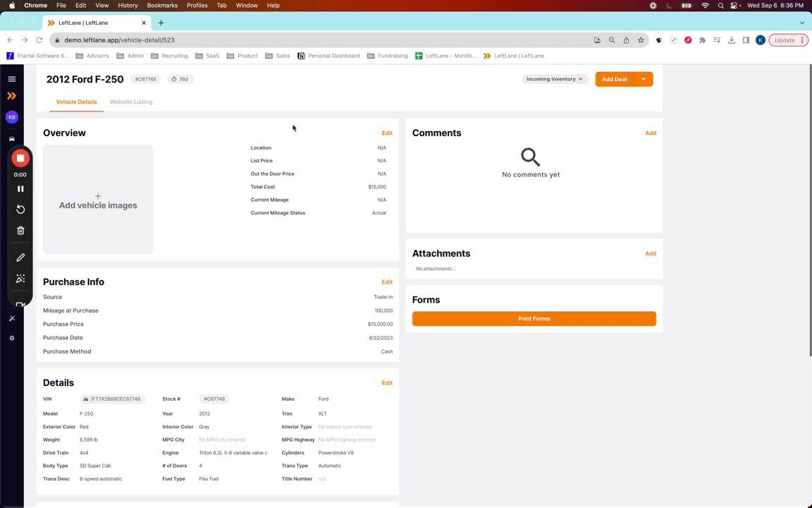
Task: Open Wi-Fi status menu
Action: [706, 5]
